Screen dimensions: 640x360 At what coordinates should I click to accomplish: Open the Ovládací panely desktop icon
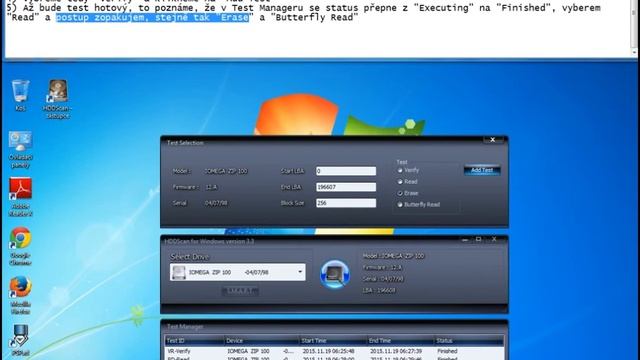point(20,149)
